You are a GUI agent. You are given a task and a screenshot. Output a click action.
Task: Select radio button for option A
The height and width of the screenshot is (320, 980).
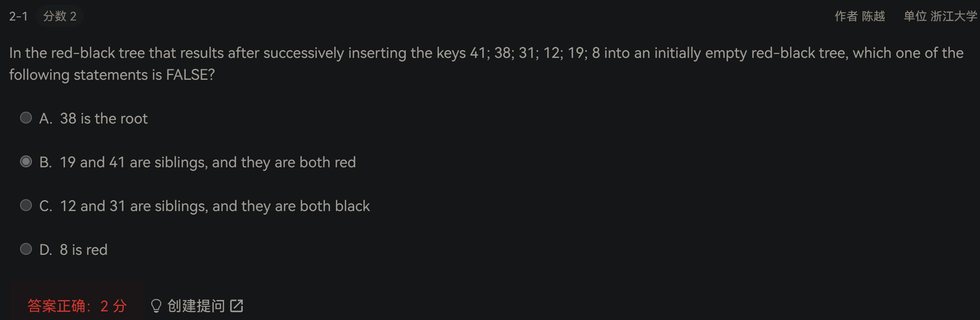click(26, 118)
